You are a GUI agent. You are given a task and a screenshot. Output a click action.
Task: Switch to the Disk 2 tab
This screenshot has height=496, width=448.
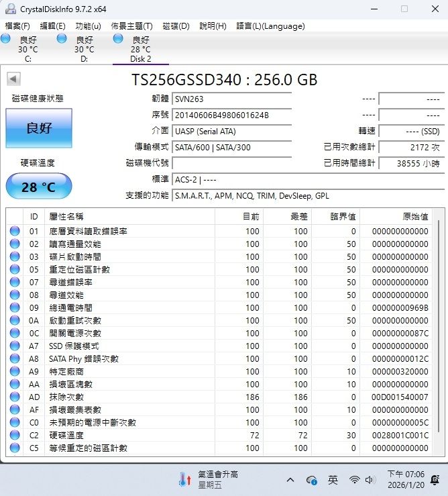140,49
